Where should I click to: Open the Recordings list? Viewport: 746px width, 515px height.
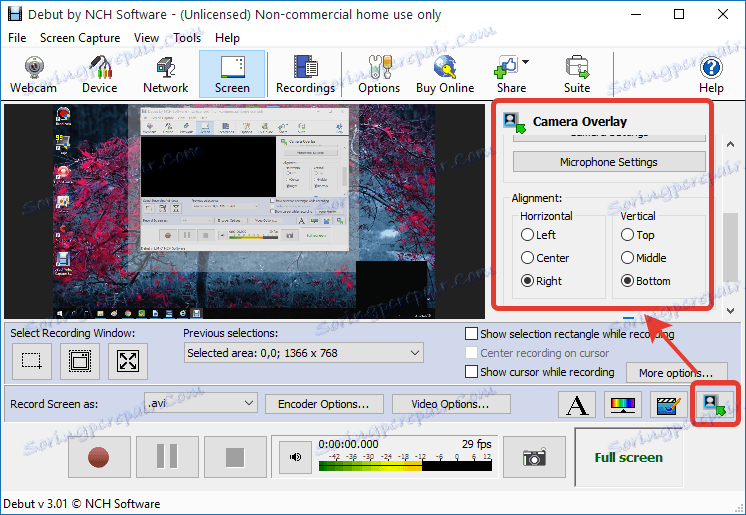point(305,75)
